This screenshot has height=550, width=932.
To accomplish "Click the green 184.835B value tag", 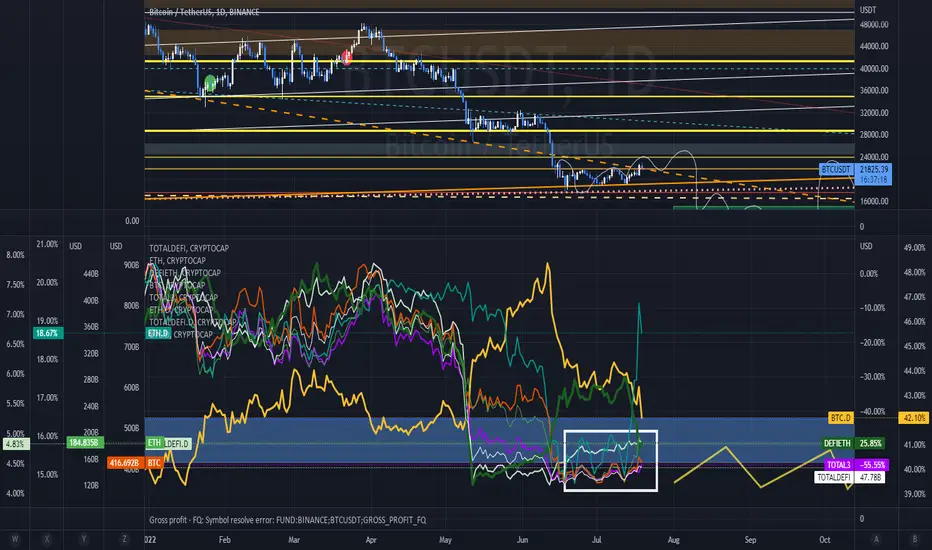I will [x=85, y=443].
